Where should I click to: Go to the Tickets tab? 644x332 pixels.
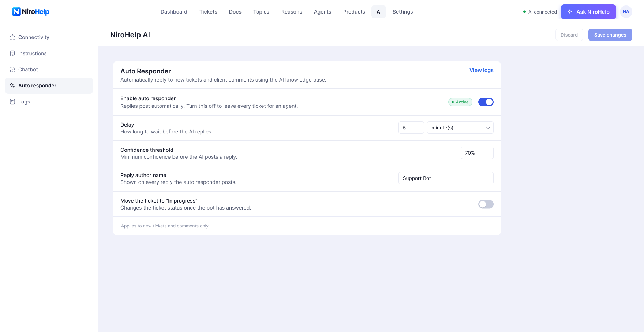click(x=208, y=12)
